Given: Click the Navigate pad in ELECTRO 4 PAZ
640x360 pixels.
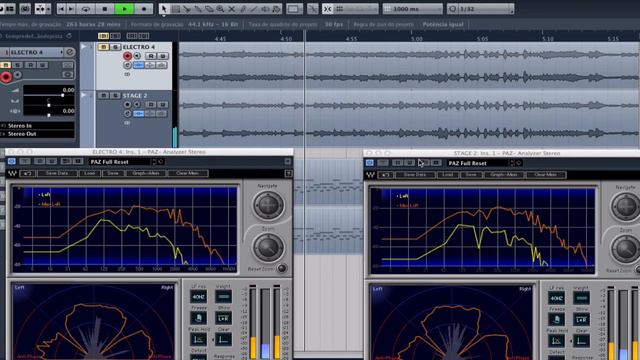Looking at the screenshot, I should point(268,204).
